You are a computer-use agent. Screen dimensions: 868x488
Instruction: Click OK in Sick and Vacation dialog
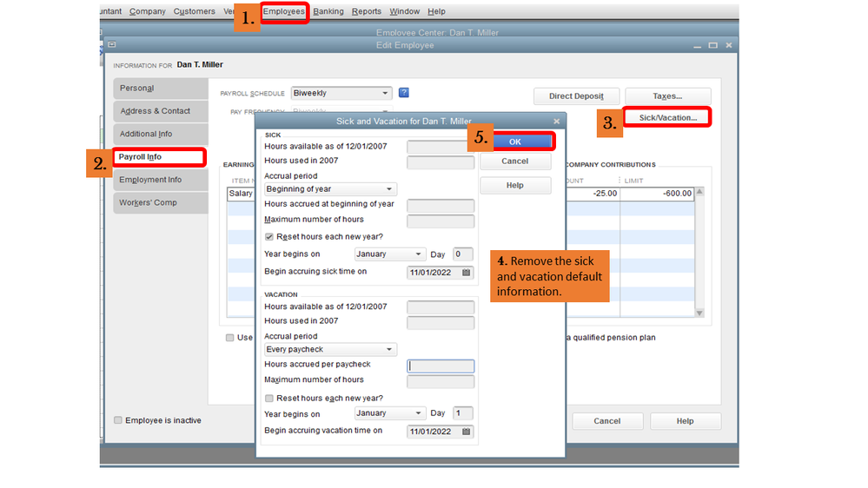[x=515, y=142]
